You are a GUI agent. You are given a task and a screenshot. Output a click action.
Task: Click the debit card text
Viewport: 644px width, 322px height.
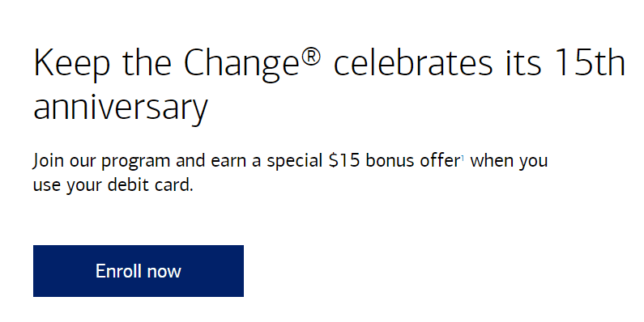150,184
